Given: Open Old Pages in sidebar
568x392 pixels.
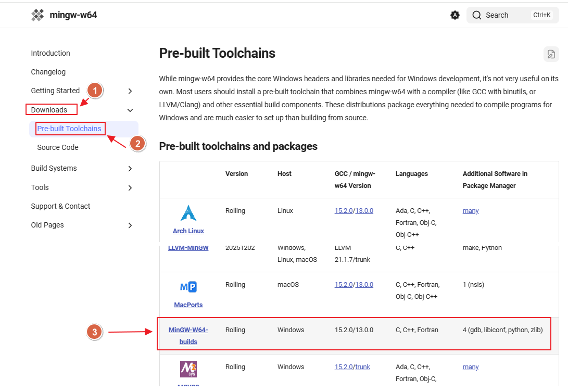Looking at the screenshot, I should [x=47, y=225].
